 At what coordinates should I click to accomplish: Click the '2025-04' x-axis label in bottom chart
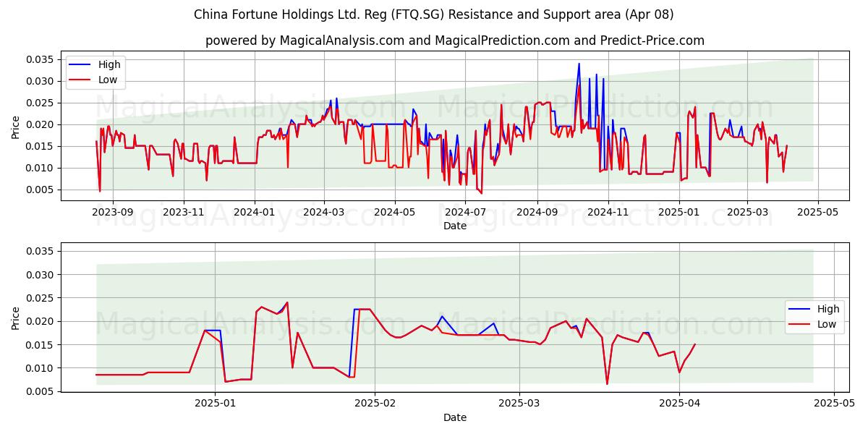click(x=679, y=404)
